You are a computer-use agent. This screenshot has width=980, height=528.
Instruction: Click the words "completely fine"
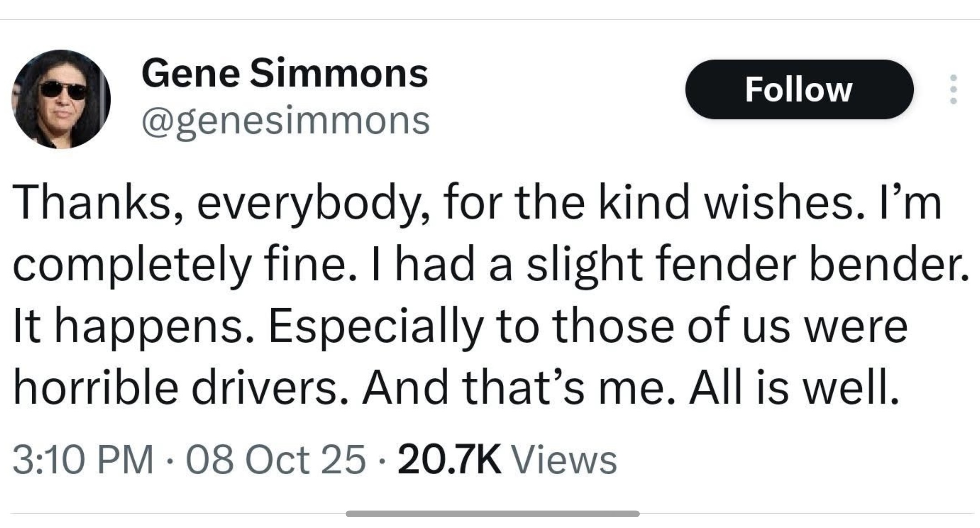point(184,264)
